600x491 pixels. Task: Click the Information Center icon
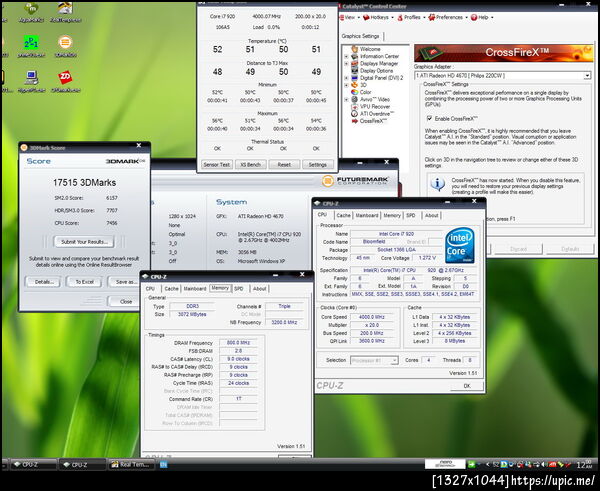pos(355,56)
